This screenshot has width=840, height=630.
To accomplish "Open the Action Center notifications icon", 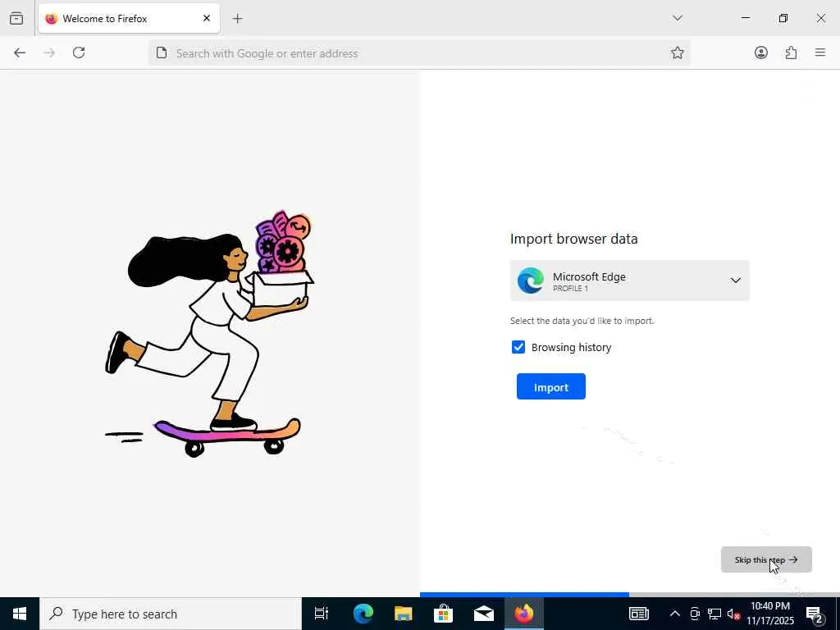I will pyautogui.click(x=815, y=614).
